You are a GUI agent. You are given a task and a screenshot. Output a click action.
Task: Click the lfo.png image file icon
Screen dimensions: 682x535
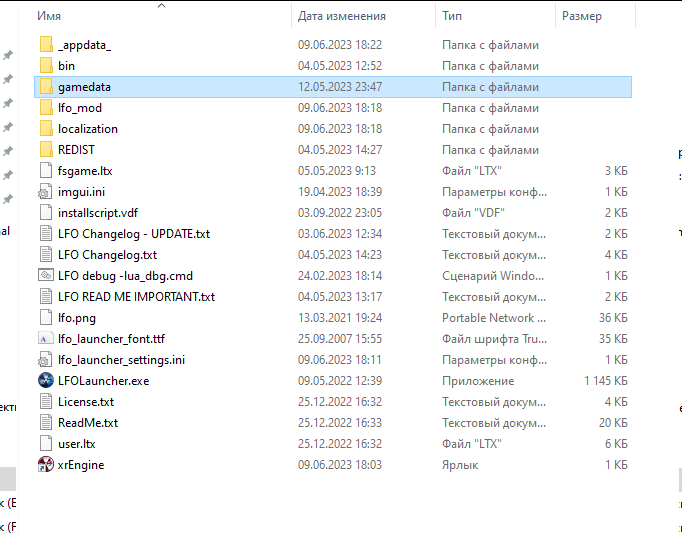pyautogui.click(x=46, y=318)
